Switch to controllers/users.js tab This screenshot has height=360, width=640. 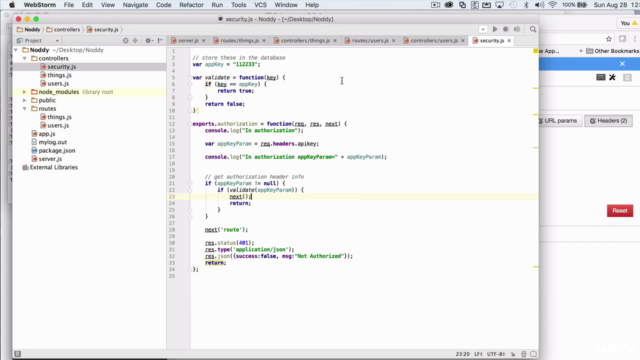433,41
